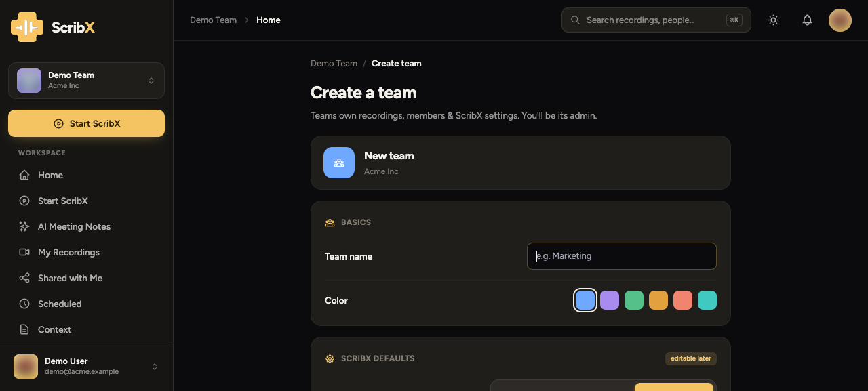
Task: Click the Basics section people icon
Action: pyautogui.click(x=330, y=222)
